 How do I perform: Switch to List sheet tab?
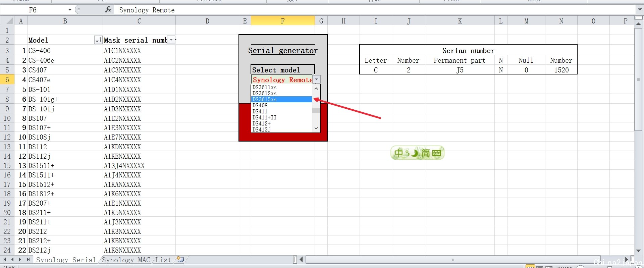[x=163, y=260]
